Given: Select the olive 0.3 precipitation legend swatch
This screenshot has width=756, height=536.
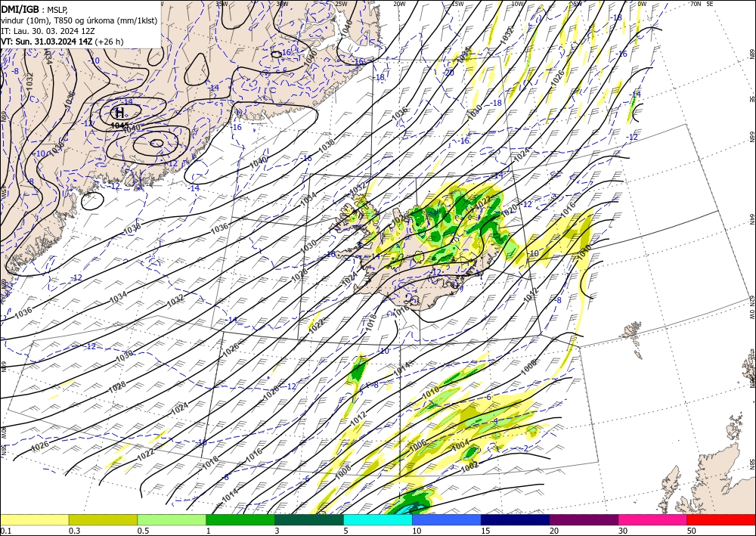Looking at the screenshot, I should pyautogui.click(x=103, y=519).
